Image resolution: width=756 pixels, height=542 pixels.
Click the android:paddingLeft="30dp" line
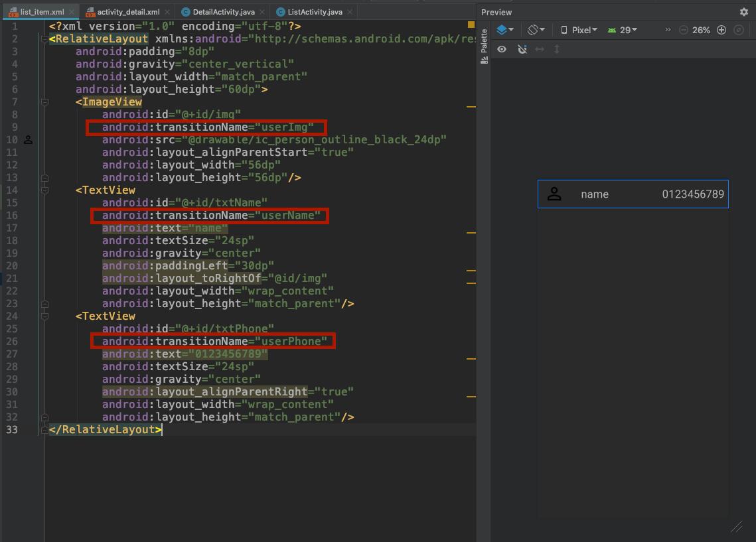[188, 266]
